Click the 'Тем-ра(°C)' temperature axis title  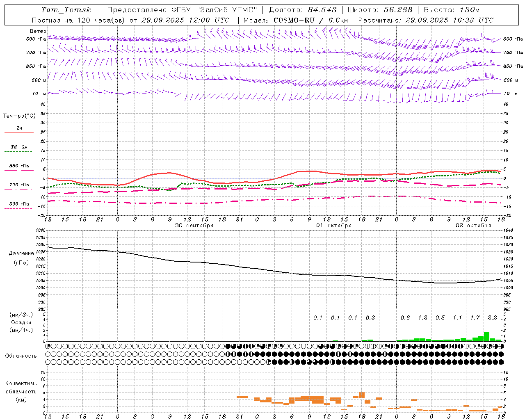pos(19,116)
